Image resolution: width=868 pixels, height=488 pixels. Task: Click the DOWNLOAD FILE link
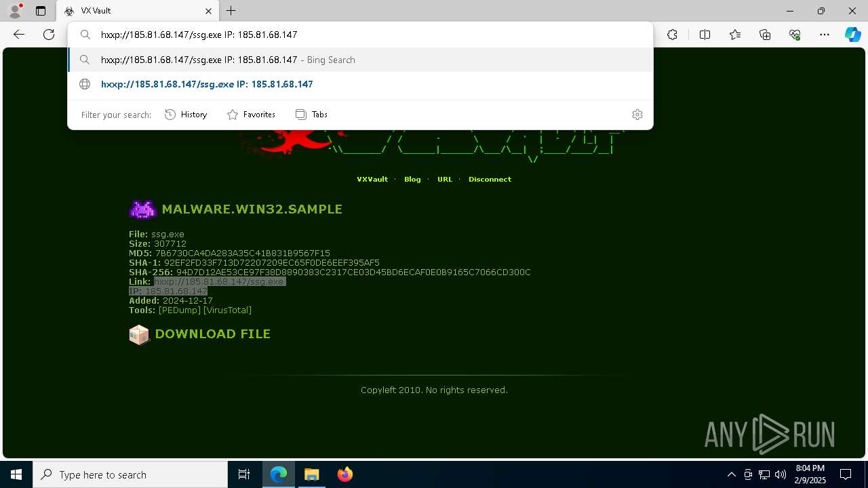(x=212, y=334)
